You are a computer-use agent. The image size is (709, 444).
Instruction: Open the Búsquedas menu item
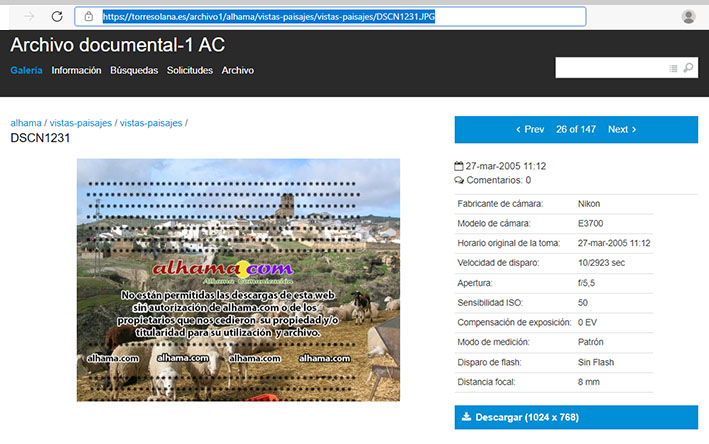(x=134, y=70)
